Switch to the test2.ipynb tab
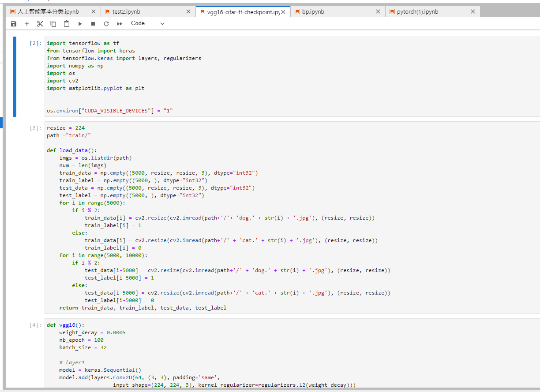 [148, 12]
